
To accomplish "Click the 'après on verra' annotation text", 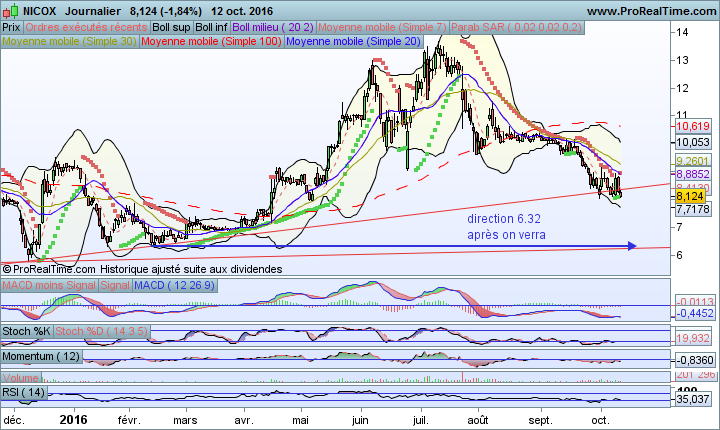I will click(506, 235).
